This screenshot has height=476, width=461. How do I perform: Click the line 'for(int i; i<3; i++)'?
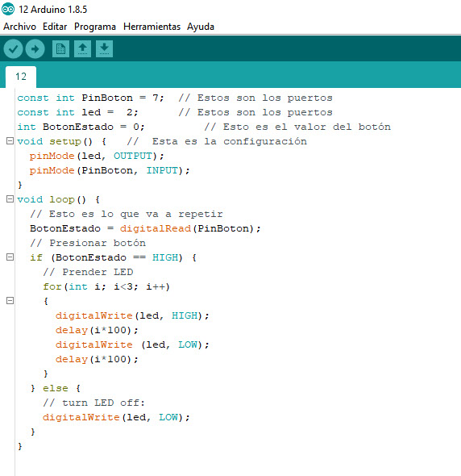click(106, 286)
